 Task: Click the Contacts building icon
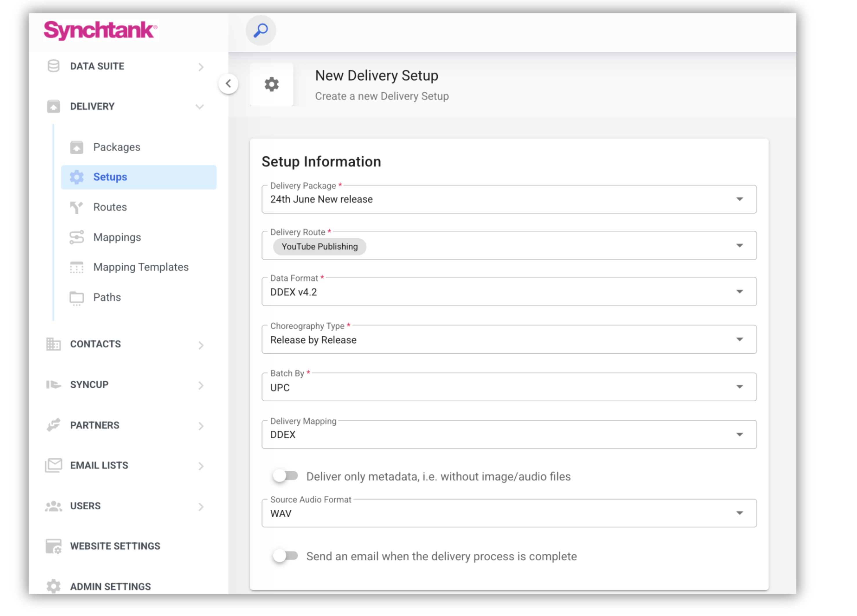point(53,344)
